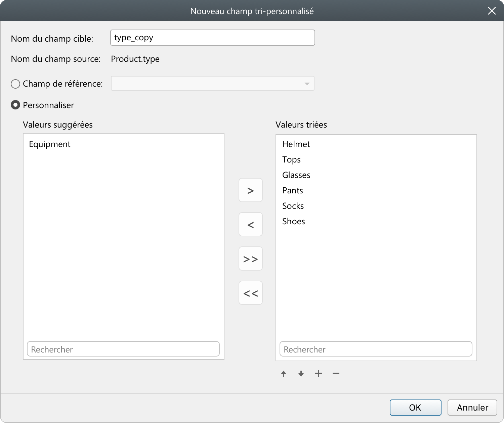Click search box under Valeurs triées
This screenshot has width=504, height=423.
(376, 349)
